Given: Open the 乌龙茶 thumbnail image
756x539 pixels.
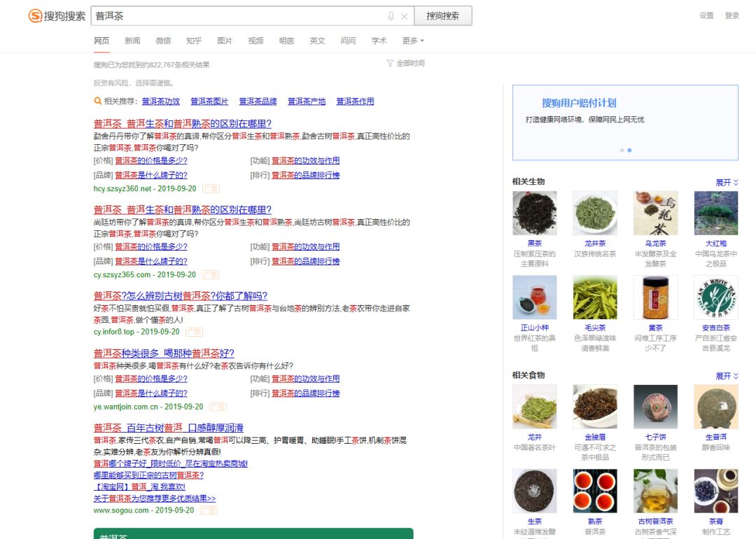Looking at the screenshot, I should tap(655, 213).
